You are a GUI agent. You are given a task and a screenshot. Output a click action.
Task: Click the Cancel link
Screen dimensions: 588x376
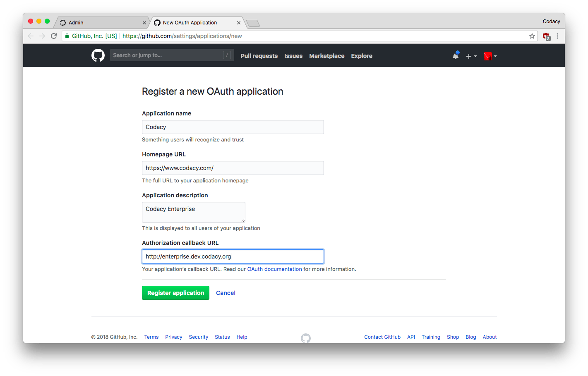(226, 293)
